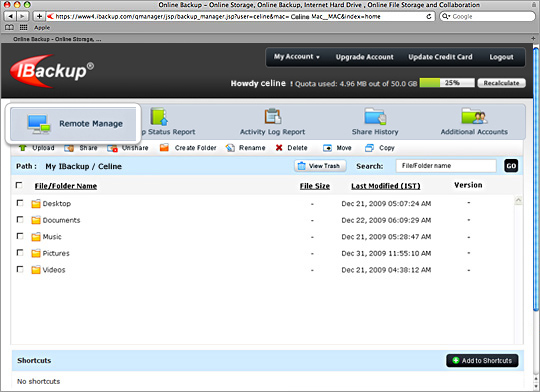540x392 pixels.
Task: Click the browser forward arrow button
Action: coord(22,16)
